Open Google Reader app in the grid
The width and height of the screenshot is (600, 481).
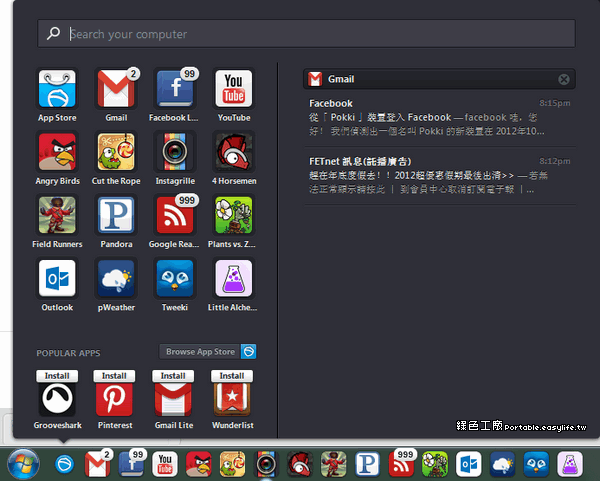point(175,215)
